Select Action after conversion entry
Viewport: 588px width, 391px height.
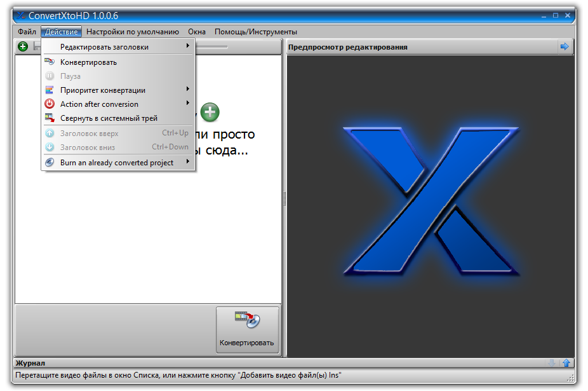tap(118, 104)
